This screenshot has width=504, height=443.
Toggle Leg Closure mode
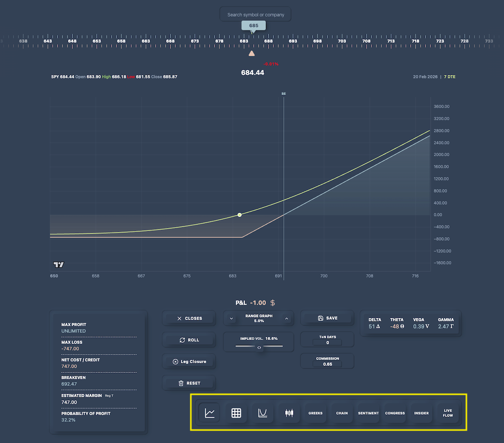click(189, 361)
